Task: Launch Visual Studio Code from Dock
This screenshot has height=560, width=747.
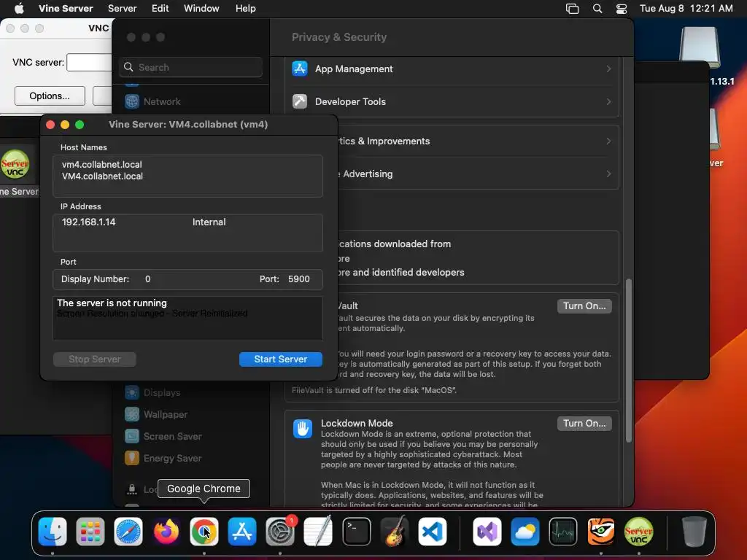Action: [x=433, y=532]
